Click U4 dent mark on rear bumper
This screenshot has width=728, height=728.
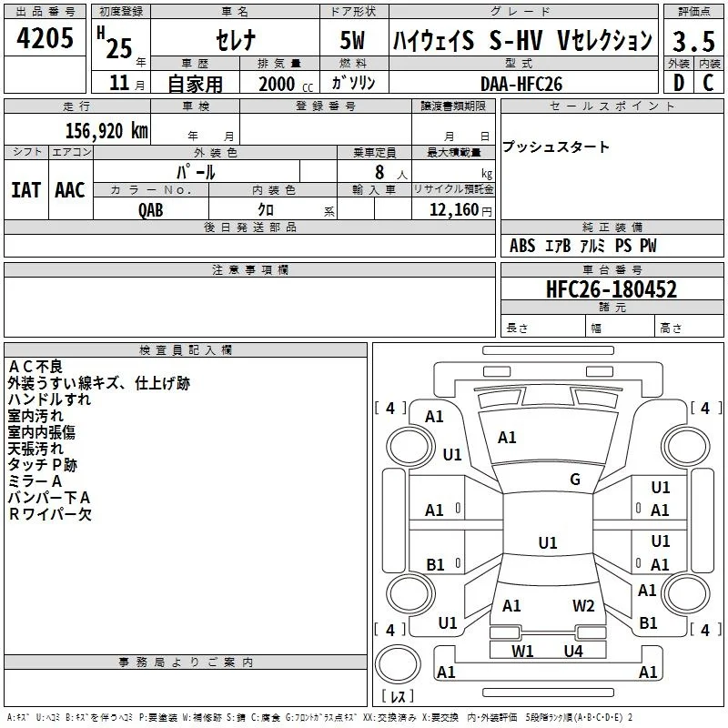[573, 652]
